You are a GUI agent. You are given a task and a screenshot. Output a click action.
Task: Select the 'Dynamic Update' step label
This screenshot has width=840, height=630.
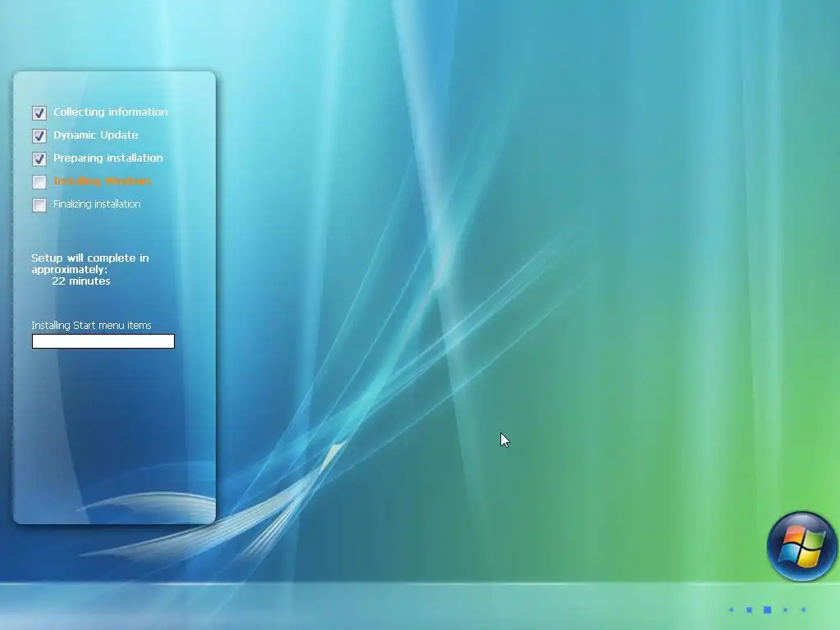point(95,135)
